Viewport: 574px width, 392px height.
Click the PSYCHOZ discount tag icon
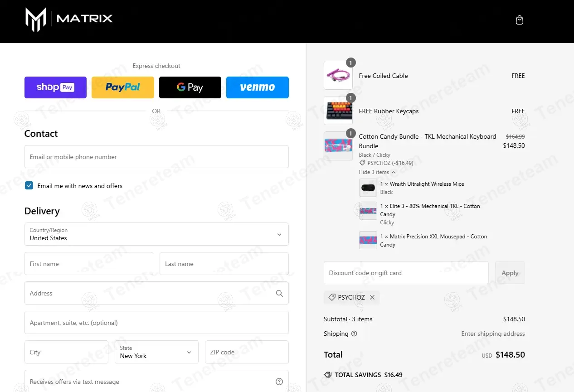[x=332, y=297]
